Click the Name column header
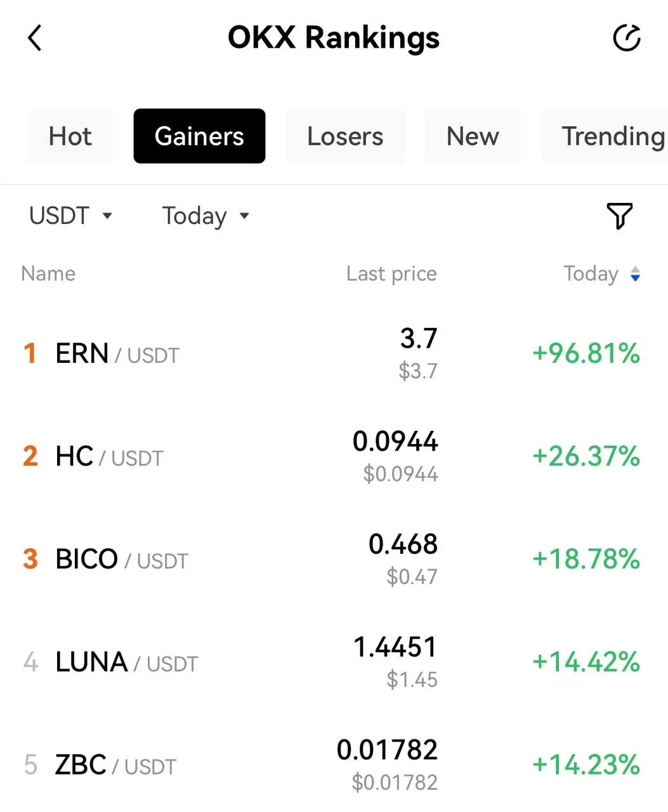The width and height of the screenshot is (668, 812). (x=48, y=273)
